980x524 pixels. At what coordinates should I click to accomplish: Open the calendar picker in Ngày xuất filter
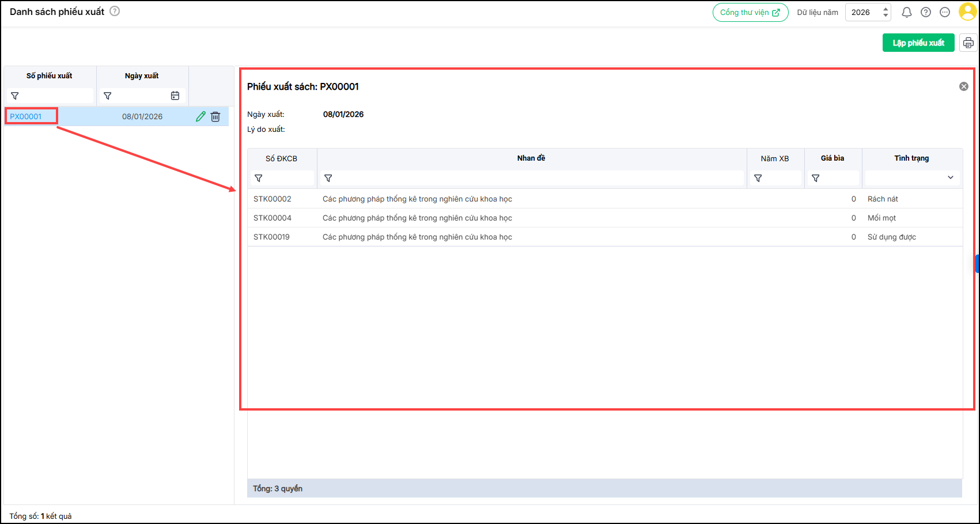point(175,96)
